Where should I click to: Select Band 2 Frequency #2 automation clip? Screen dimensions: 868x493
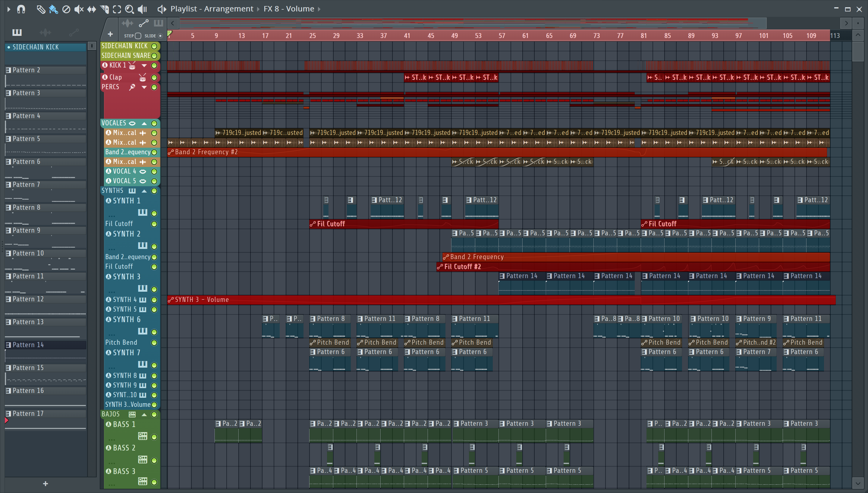click(x=497, y=152)
